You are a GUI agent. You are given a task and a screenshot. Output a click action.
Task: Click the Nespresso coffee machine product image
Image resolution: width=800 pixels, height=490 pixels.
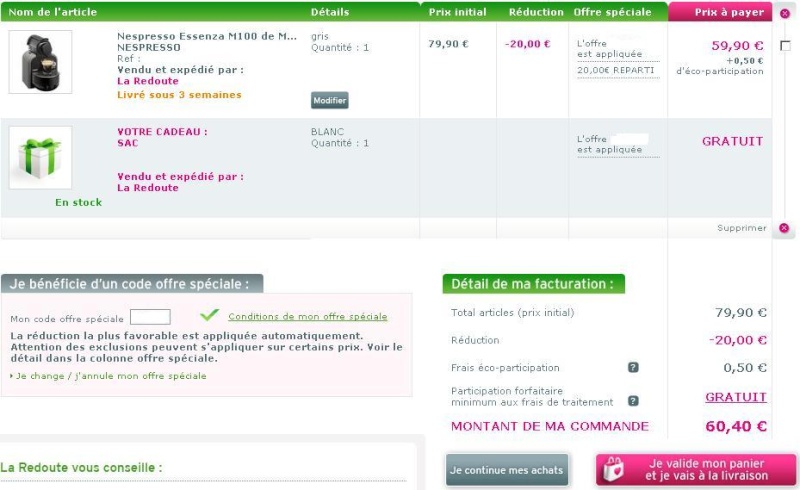tap(40, 62)
